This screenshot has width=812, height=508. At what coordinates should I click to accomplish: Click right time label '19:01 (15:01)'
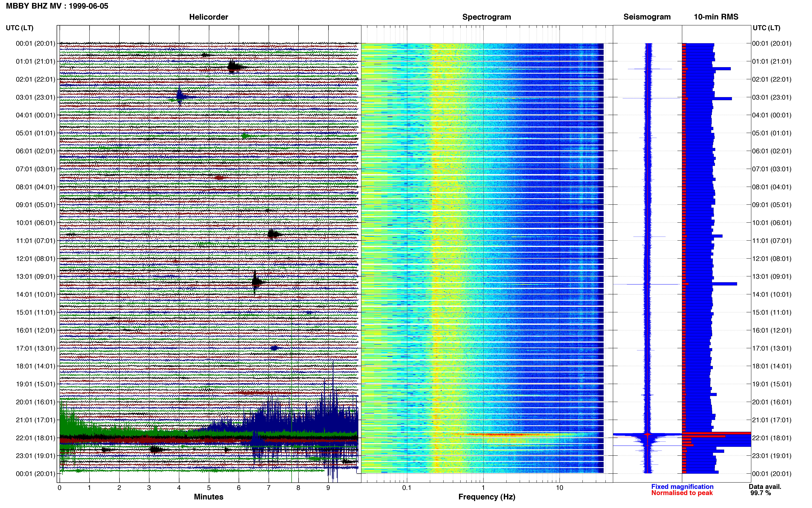click(772, 384)
